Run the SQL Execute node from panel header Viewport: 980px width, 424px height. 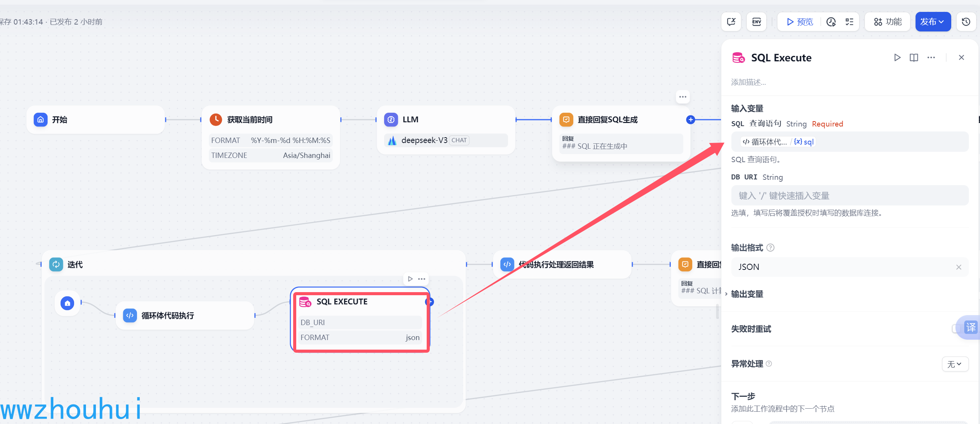point(897,58)
